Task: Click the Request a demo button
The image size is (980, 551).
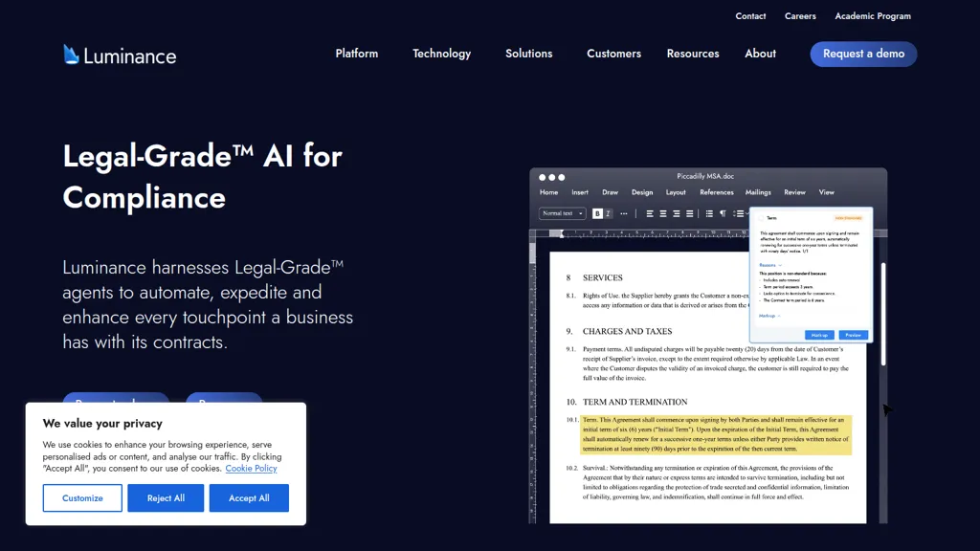Action: [x=862, y=54]
